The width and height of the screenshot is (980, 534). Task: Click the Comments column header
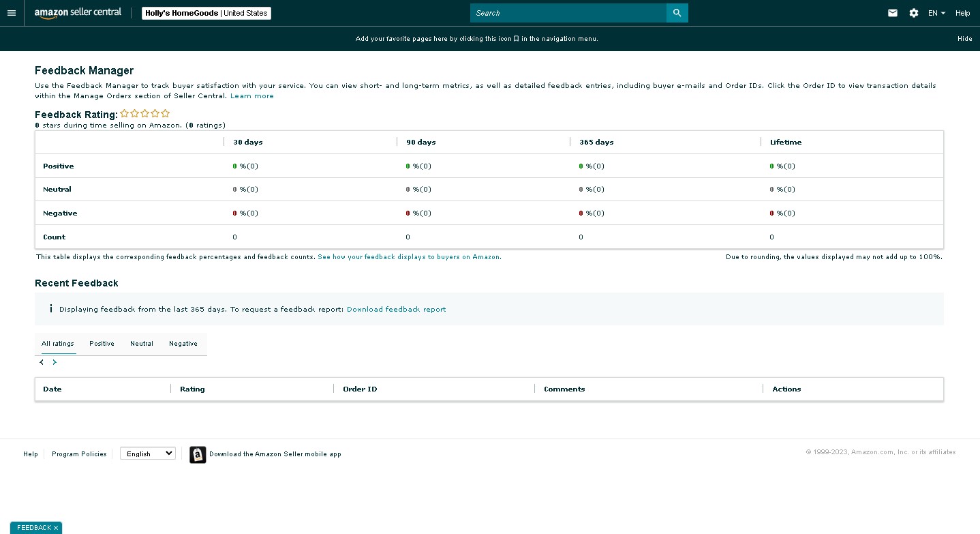pyautogui.click(x=564, y=389)
